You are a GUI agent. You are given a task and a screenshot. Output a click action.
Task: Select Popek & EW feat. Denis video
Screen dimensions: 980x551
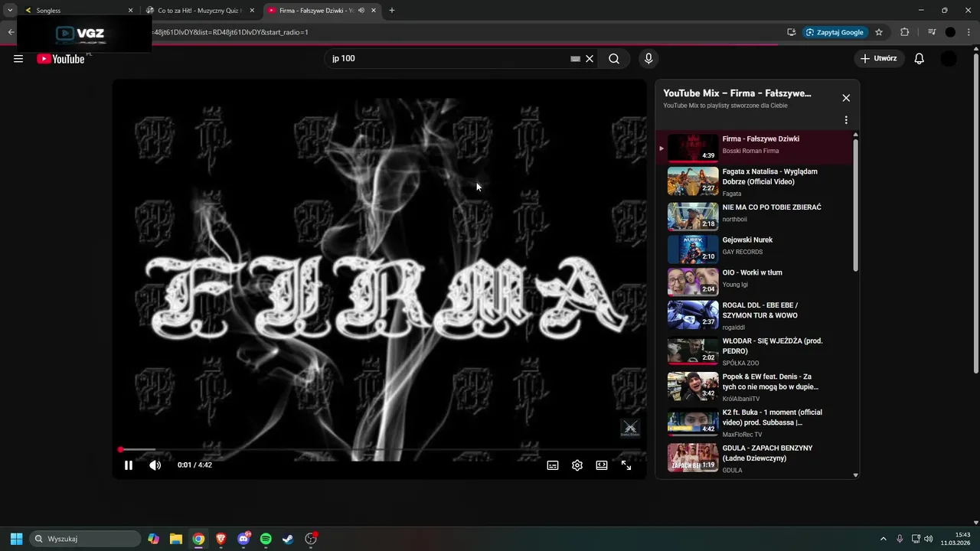[754, 387]
